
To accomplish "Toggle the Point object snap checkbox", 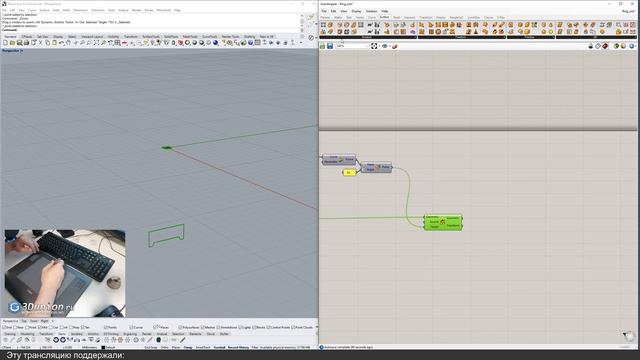I will pos(27,327).
